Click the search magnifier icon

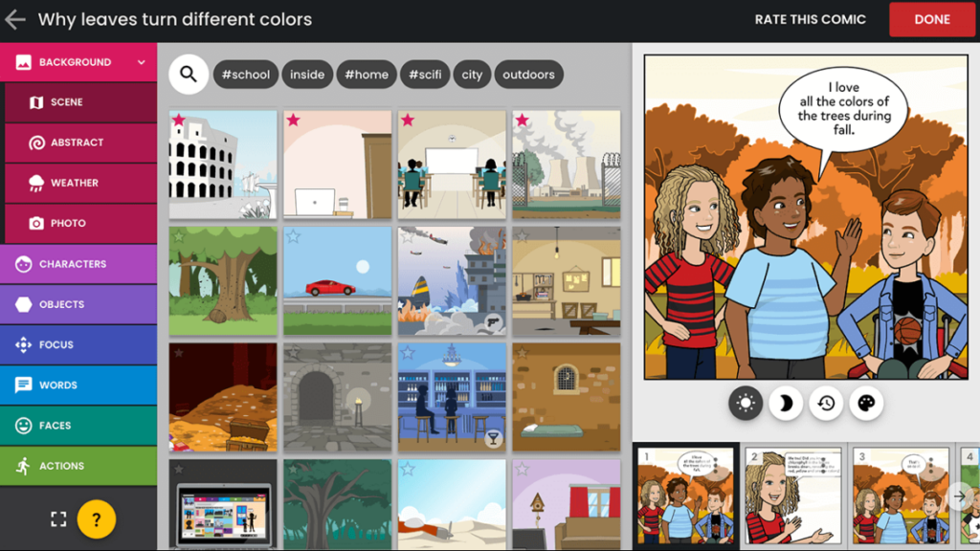click(189, 75)
